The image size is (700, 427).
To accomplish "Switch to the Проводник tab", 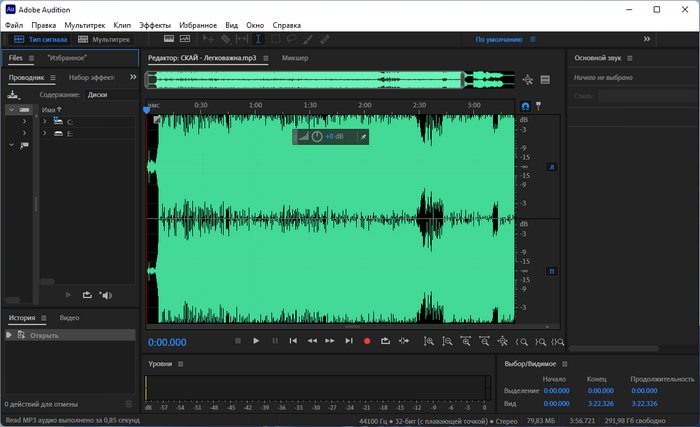I will pos(26,78).
